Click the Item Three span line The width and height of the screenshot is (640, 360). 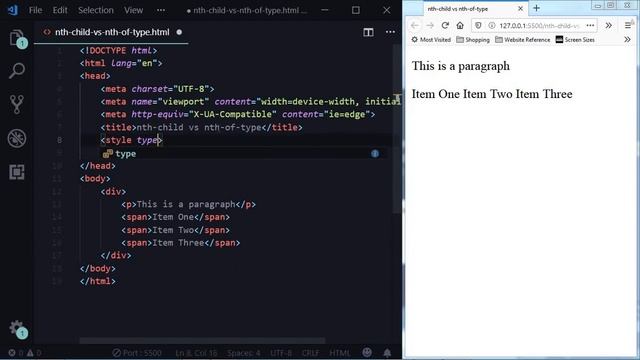tap(181, 243)
